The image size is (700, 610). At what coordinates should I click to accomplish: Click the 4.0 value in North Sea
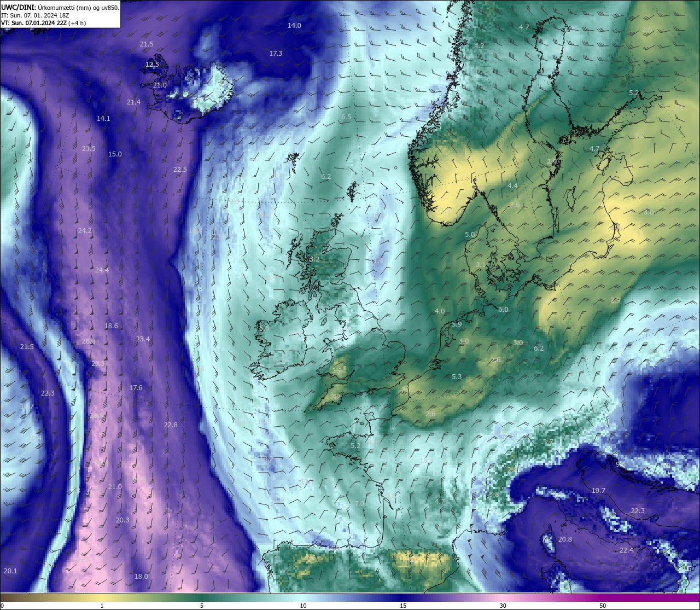[x=440, y=311]
